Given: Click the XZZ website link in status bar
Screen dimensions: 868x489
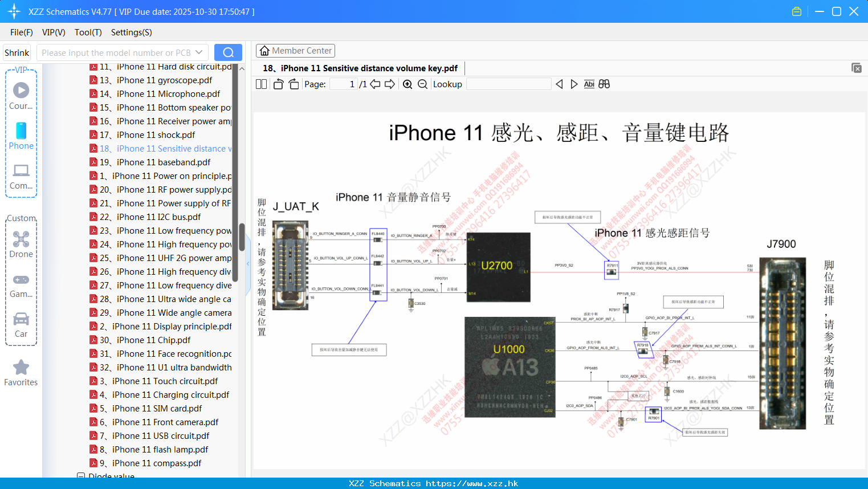Looking at the screenshot, I should pos(472,483).
